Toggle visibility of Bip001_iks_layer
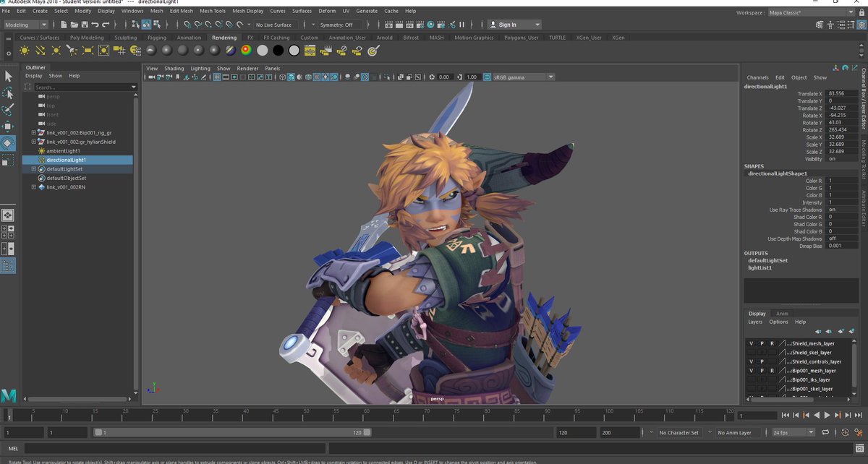868x464 pixels. pos(752,379)
